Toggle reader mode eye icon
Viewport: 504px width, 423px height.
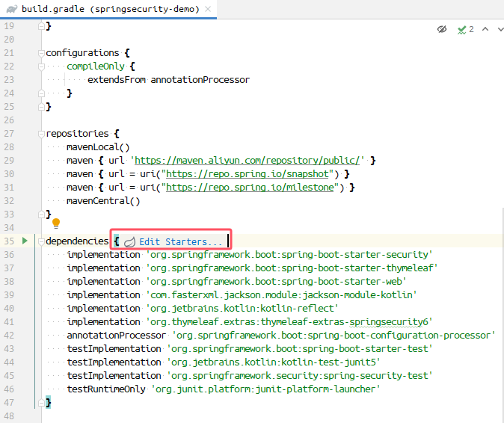(x=442, y=30)
